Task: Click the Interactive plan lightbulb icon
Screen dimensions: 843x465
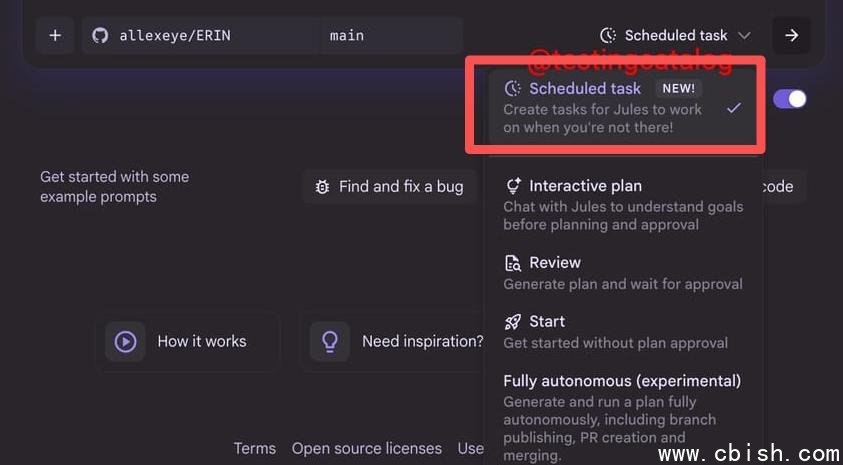Action: coord(513,186)
